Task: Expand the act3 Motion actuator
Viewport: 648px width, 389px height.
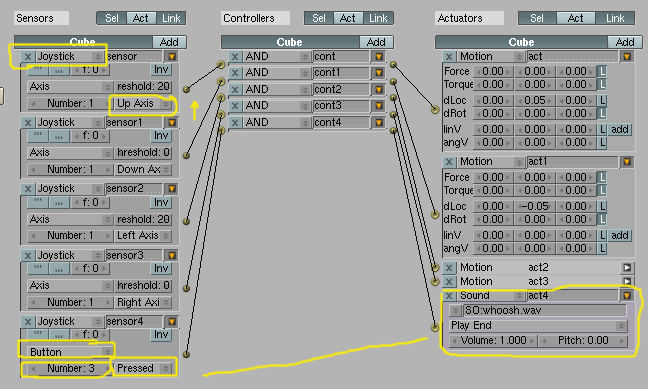Action: [x=627, y=282]
